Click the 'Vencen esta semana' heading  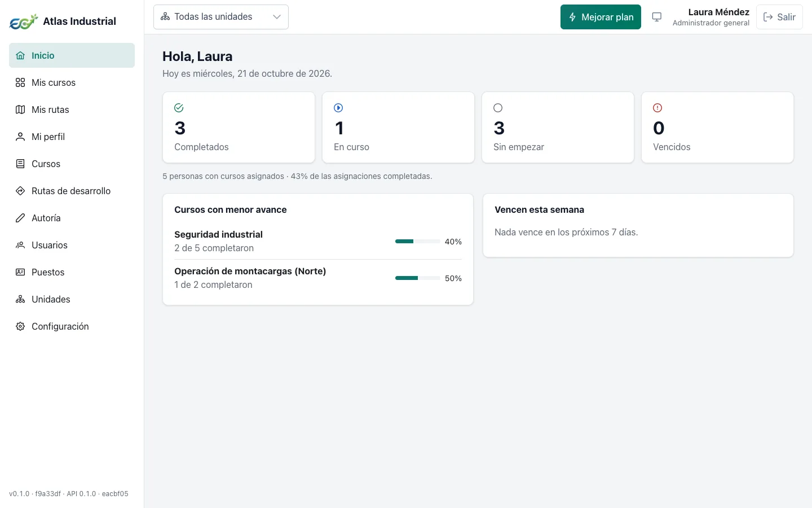[539, 209]
